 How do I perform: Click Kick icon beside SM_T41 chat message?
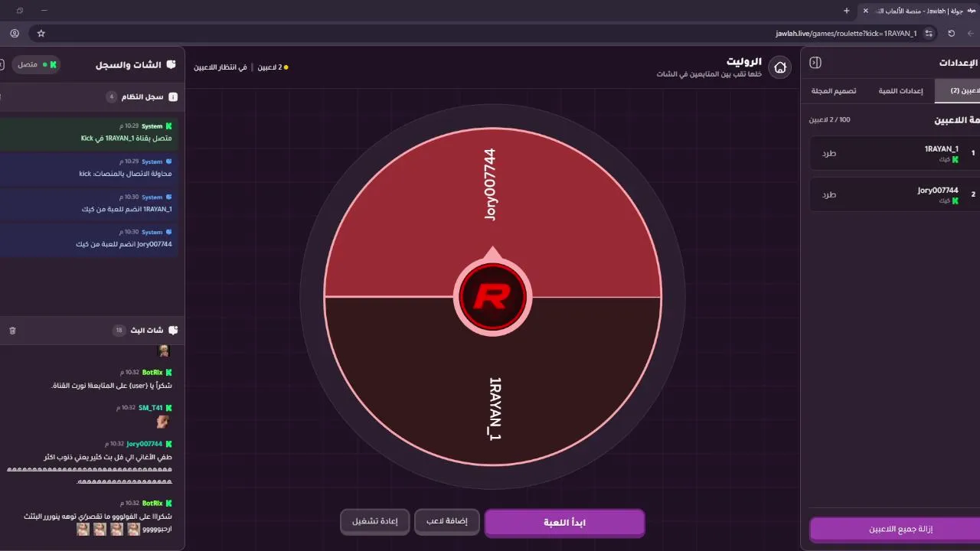tap(168, 408)
